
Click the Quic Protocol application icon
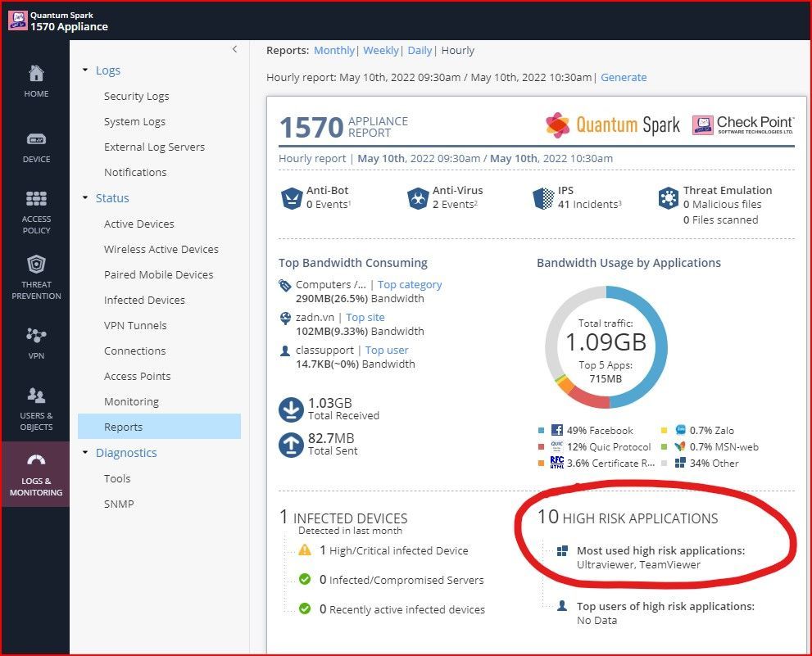pyautogui.click(x=556, y=446)
